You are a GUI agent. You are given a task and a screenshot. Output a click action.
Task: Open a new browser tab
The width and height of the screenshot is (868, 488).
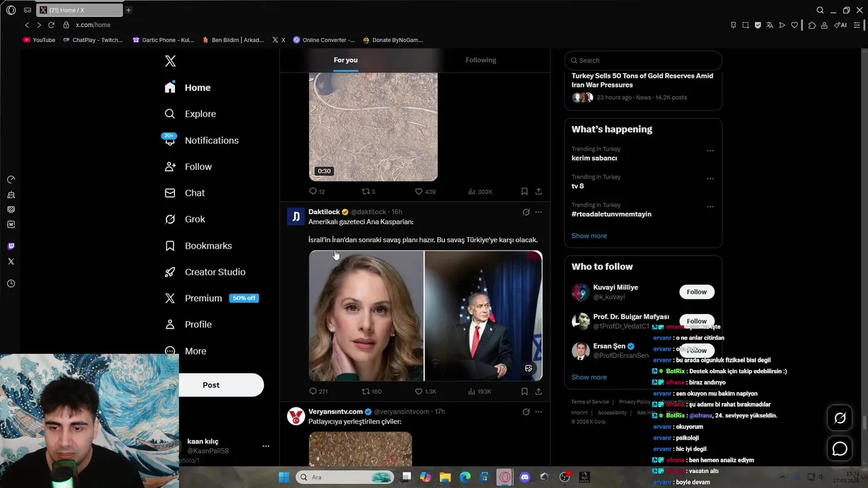pos(128,10)
